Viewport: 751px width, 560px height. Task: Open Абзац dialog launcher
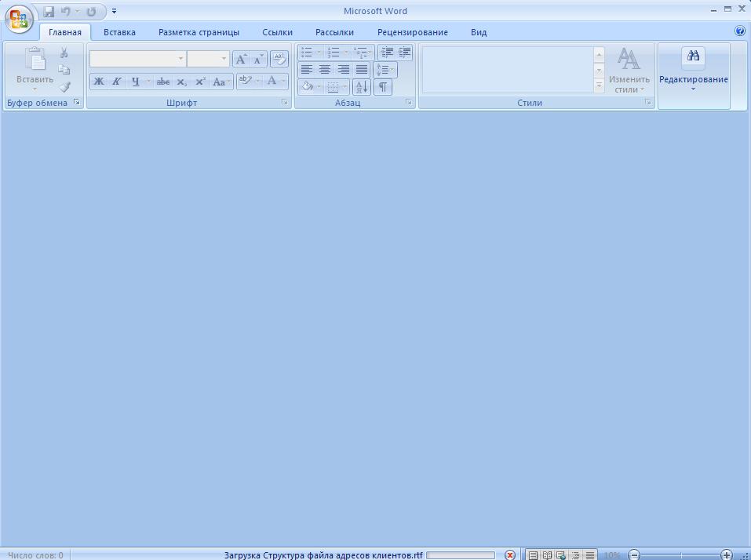(409, 102)
